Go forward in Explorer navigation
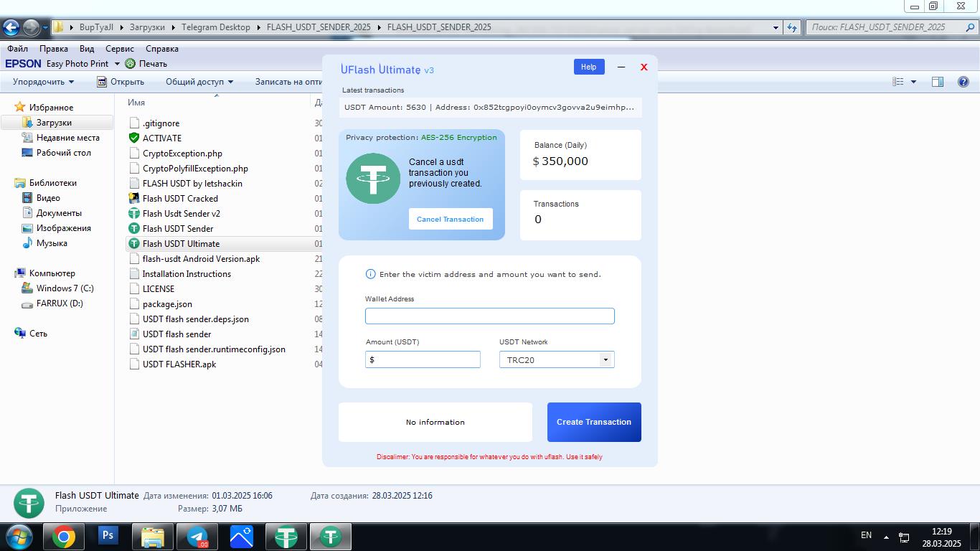This screenshot has height=551, width=980. click(x=31, y=28)
